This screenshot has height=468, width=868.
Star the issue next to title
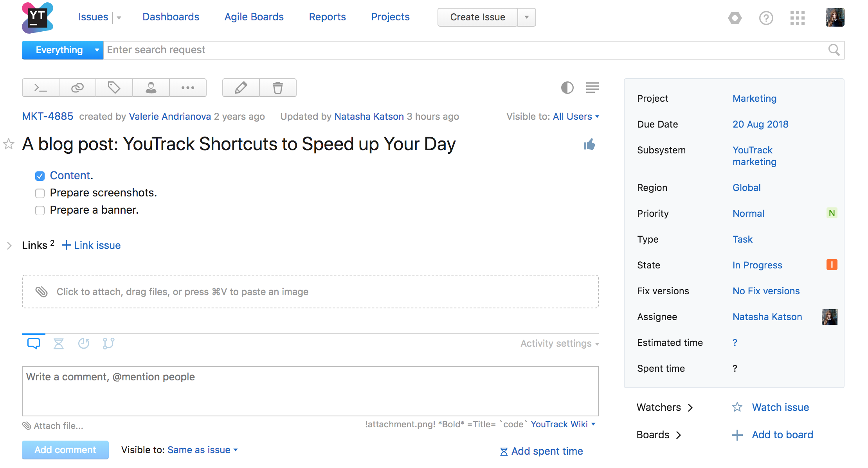point(9,144)
